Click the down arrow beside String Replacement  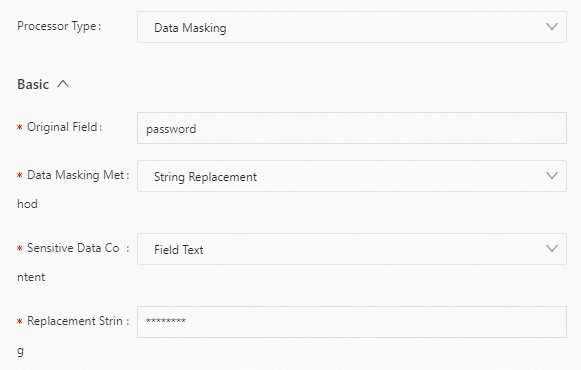coord(552,176)
